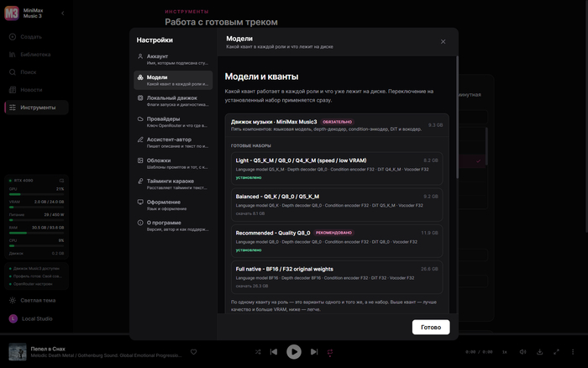Open Библиотека in the main sidebar
The image size is (588, 368).
(x=36, y=55)
